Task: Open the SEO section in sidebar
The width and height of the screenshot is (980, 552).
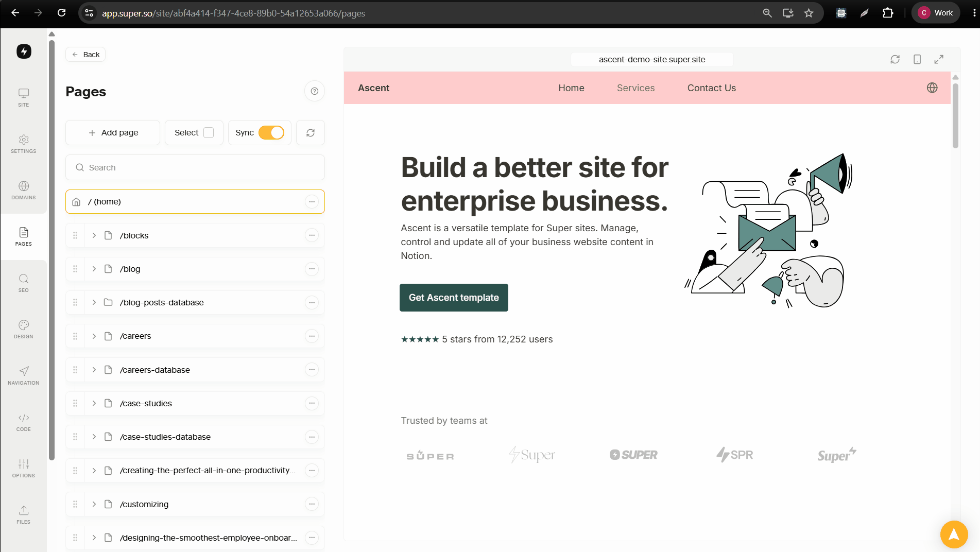Action: (x=24, y=283)
